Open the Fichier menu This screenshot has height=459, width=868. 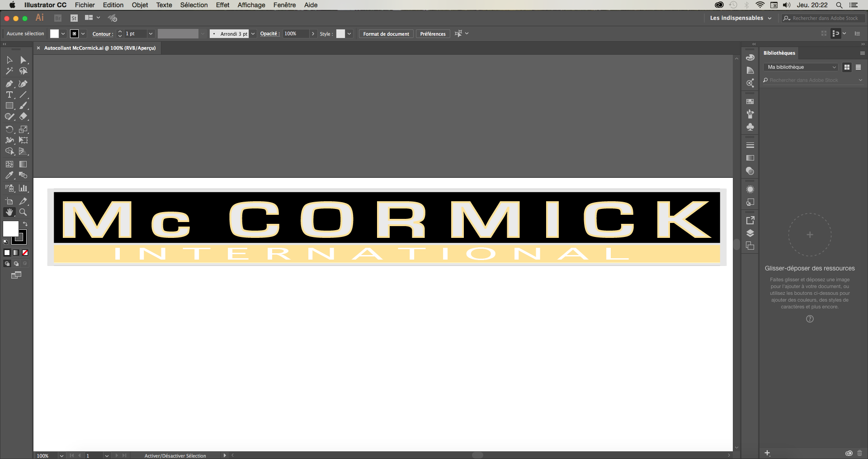click(85, 5)
